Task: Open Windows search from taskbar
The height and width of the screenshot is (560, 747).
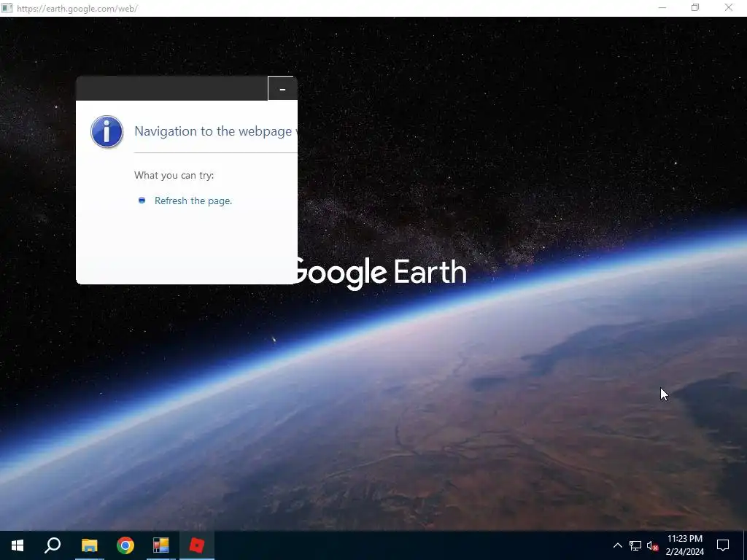Action: pos(53,545)
